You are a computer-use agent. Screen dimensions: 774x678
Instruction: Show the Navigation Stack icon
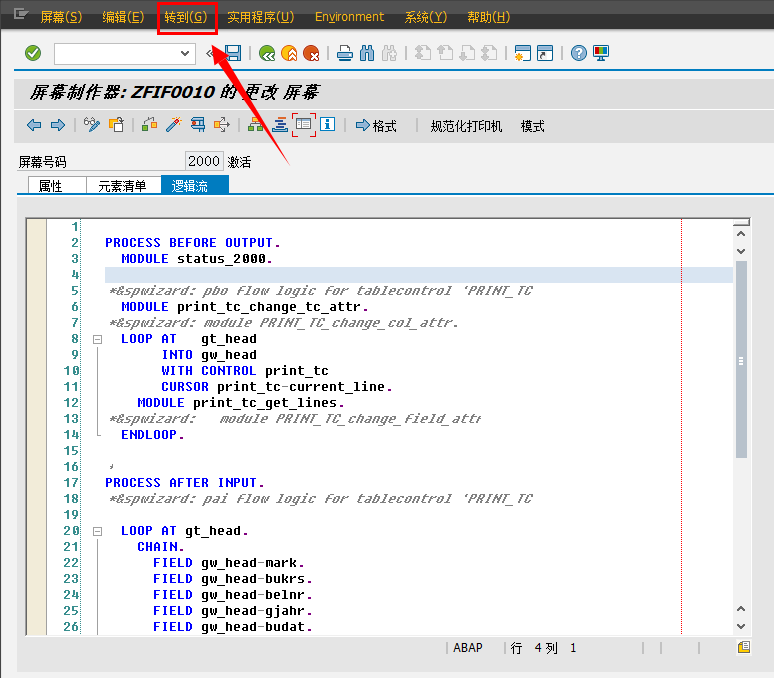click(280, 124)
